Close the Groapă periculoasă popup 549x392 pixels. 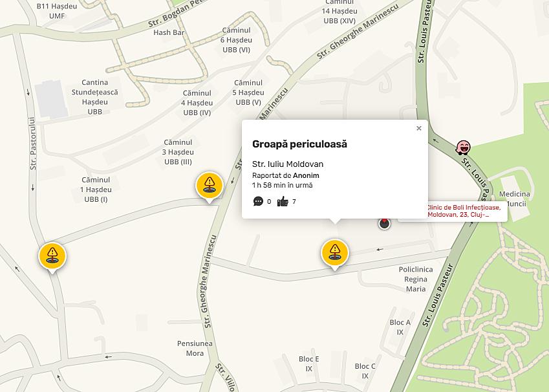418,128
